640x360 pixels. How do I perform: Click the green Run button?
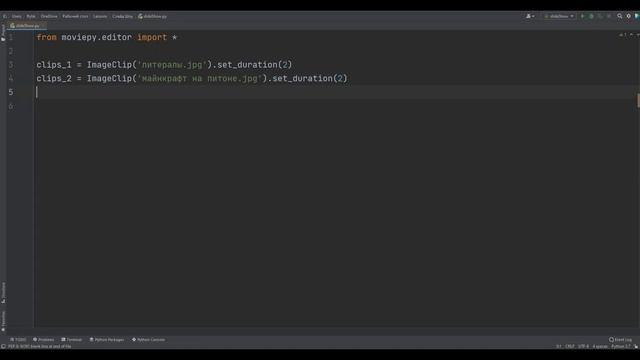582,16
